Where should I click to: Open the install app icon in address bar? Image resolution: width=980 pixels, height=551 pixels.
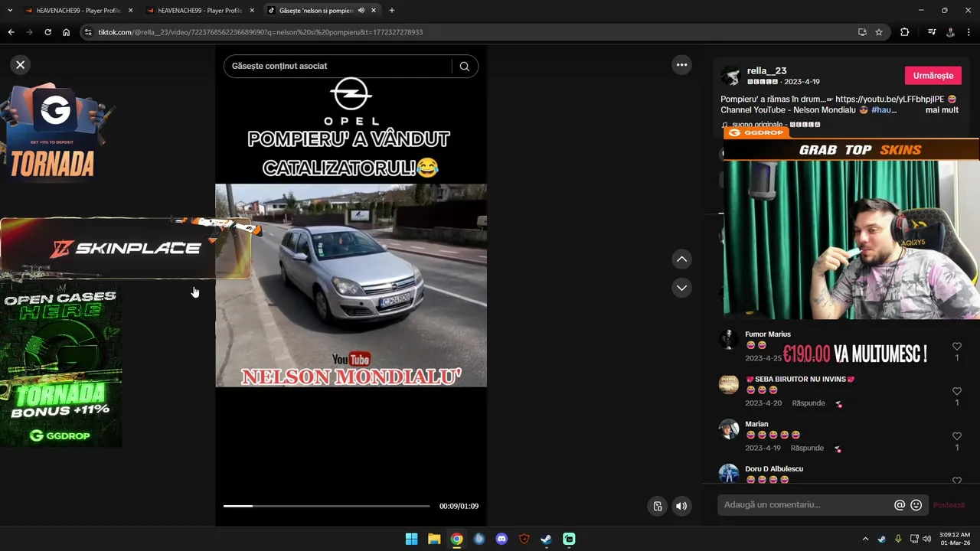pyautogui.click(x=862, y=32)
